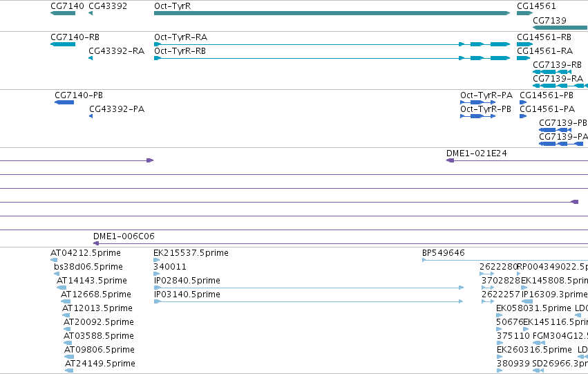This screenshot has height=374, width=588.
Task: Select the Oct-TyrR-PB protein
Action: coord(477,116)
